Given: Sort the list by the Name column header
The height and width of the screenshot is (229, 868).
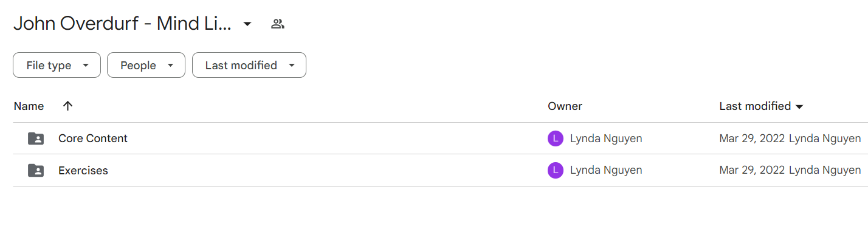Looking at the screenshot, I should pyautogui.click(x=29, y=106).
